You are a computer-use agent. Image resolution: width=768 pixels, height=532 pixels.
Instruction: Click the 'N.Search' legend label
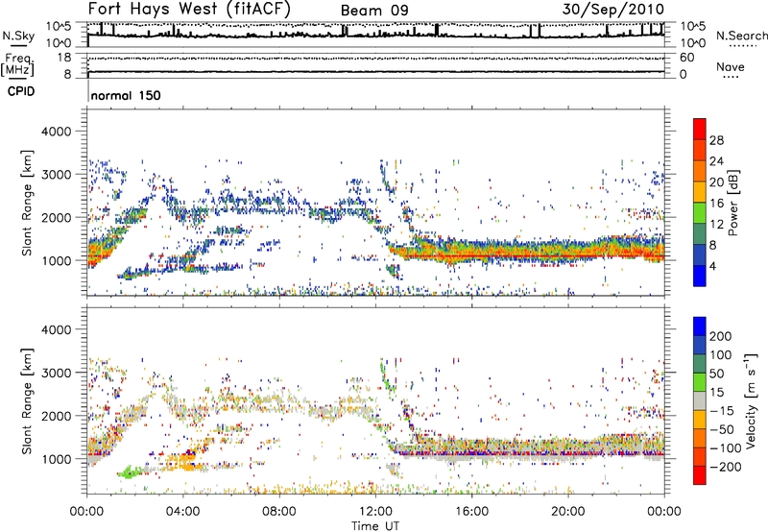[x=741, y=36]
